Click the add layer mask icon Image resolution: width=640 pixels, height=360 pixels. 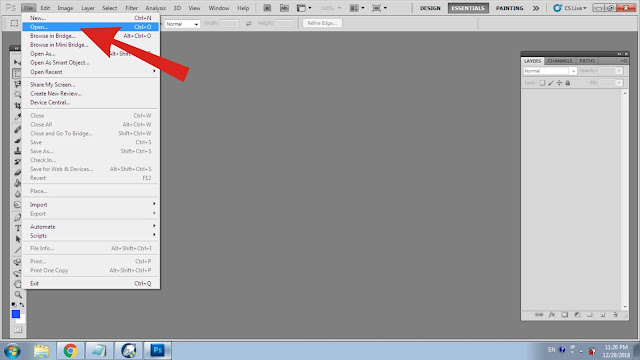click(x=564, y=315)
